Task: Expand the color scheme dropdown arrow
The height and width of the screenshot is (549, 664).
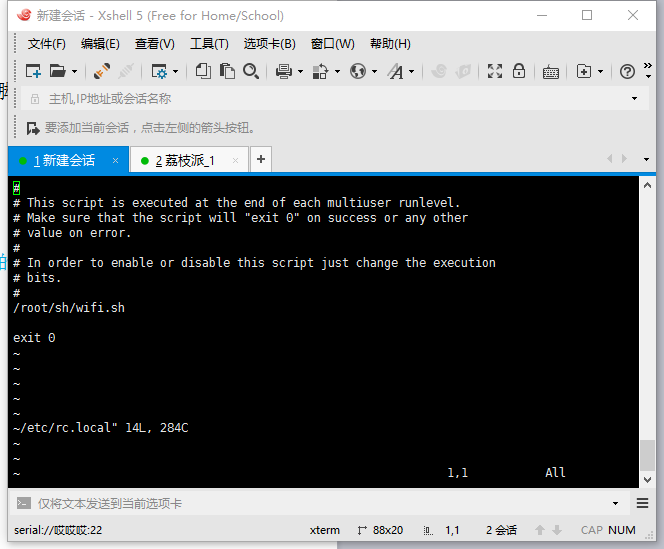Action: click(x=338, y=71)
